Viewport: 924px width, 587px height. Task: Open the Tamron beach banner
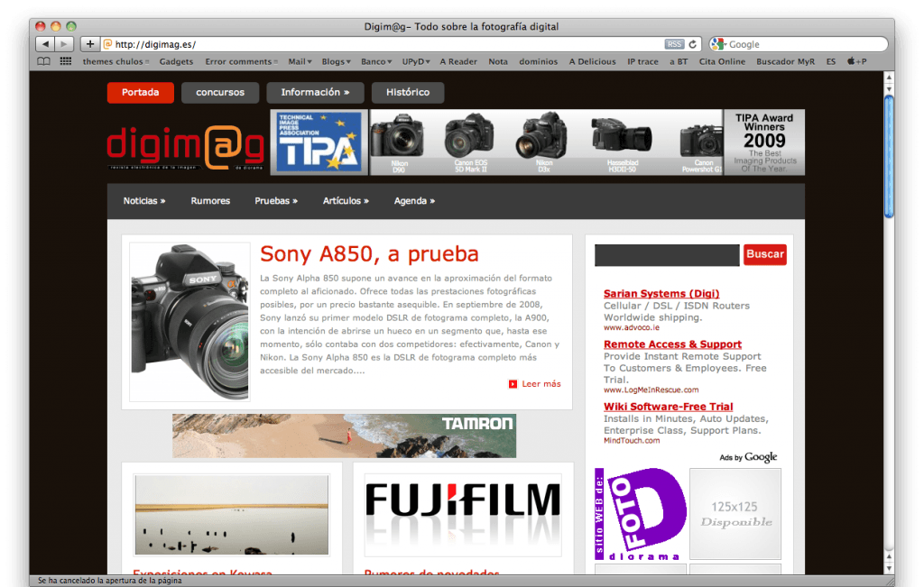pyautogui.click(x=344, y=436)
